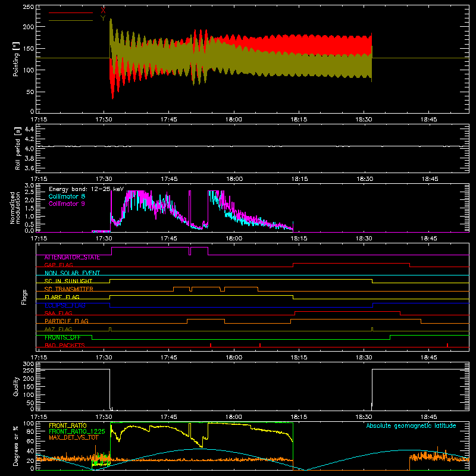The width and height of the screenshot is (476, 476).
Task: Click the FLARE_FLAG label
Action: 62,297
